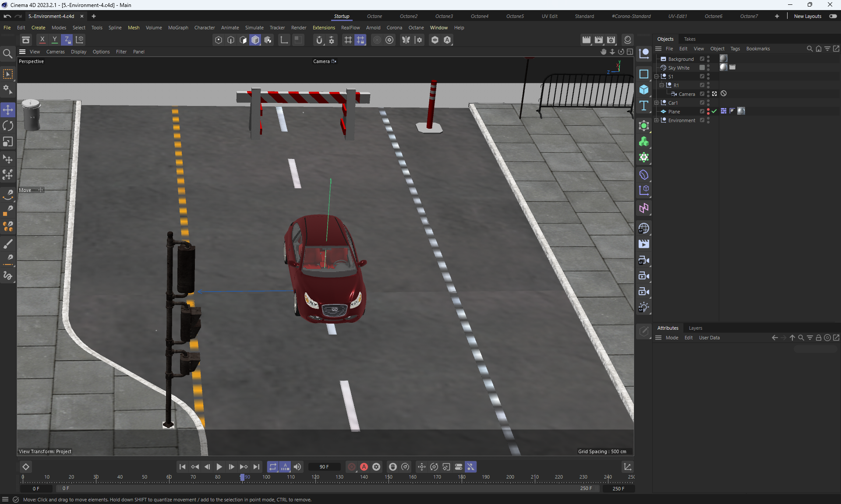Click the Record Active Objects keyframe button
The height and width of the screenshot is (504, 841).
352,467
